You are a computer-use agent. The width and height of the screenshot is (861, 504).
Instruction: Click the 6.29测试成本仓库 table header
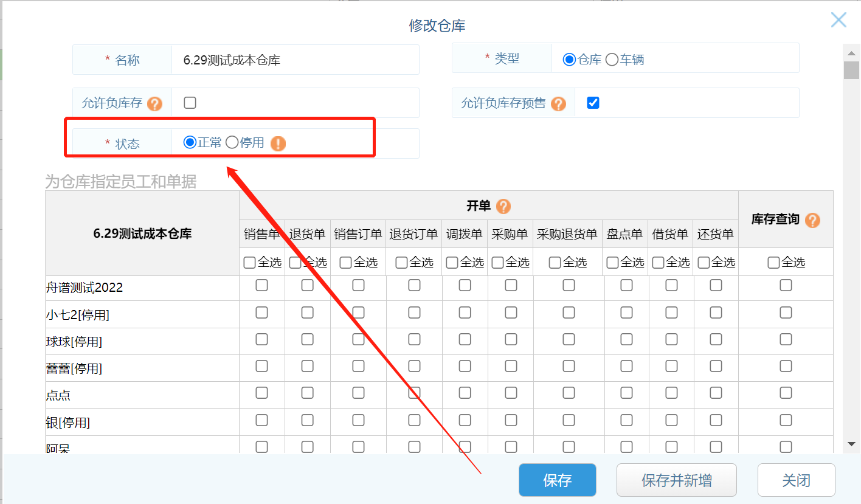pyautogui.click(x=142, y=233)
